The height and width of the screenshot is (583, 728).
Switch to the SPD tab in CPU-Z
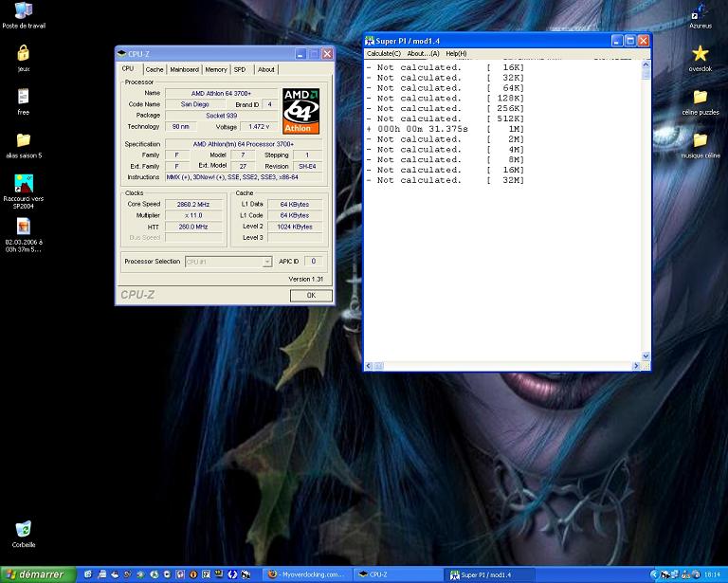point(240,69)
